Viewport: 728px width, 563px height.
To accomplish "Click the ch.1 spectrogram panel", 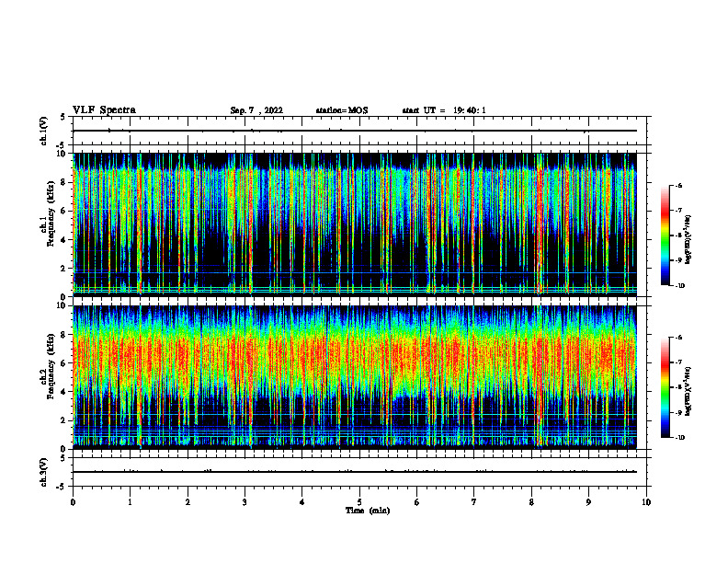I will (355, 224).
